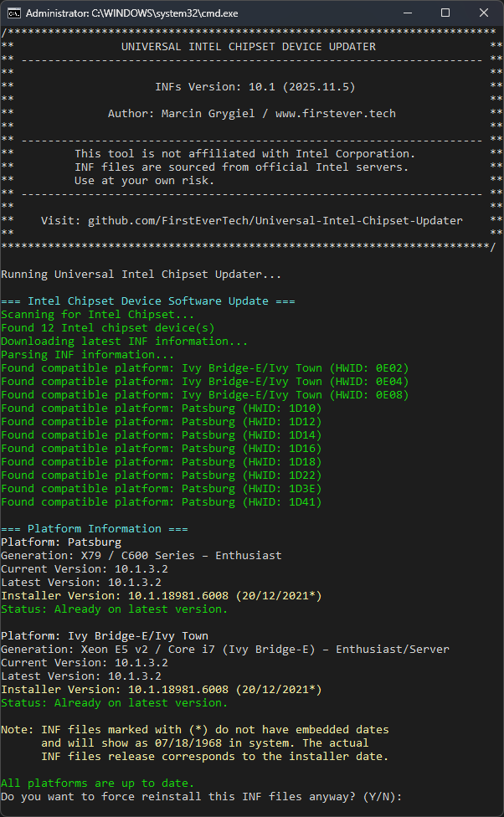This screenshot has height=817, width=504.
Task: Minimize the cmd.exe window
Action: [x=408, y=13]
